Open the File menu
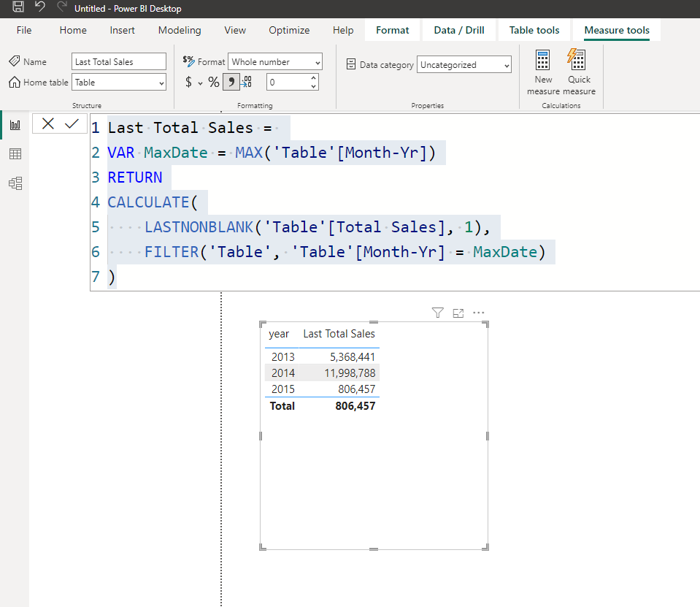 coord(24,30)
